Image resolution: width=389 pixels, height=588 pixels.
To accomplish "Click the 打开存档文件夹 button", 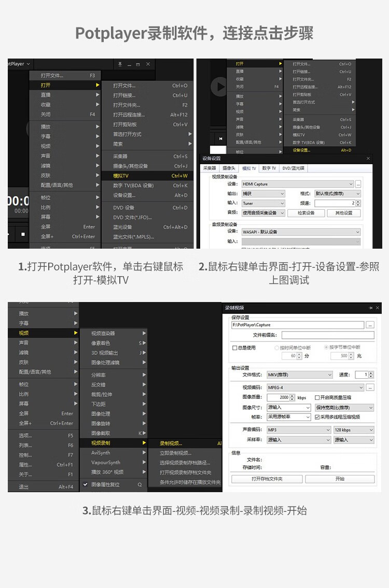I will click(x=267, y=479).
